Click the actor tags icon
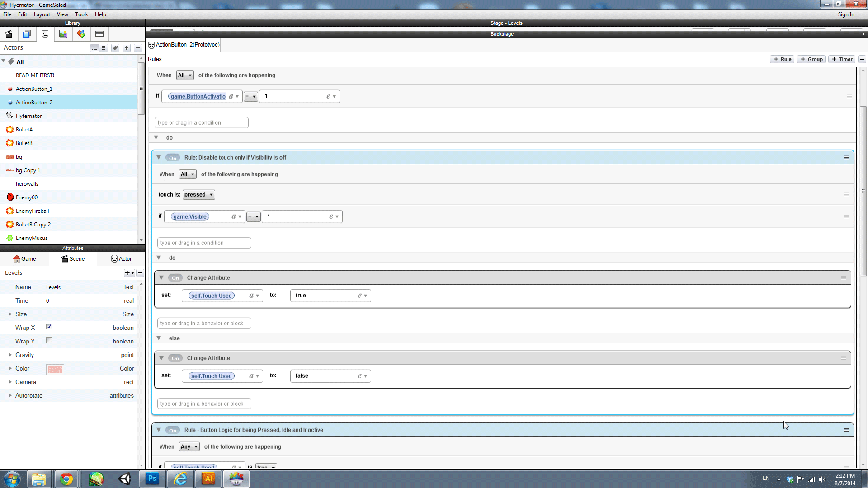The height and width of the screenshot is (488, 868). [115, 48]
